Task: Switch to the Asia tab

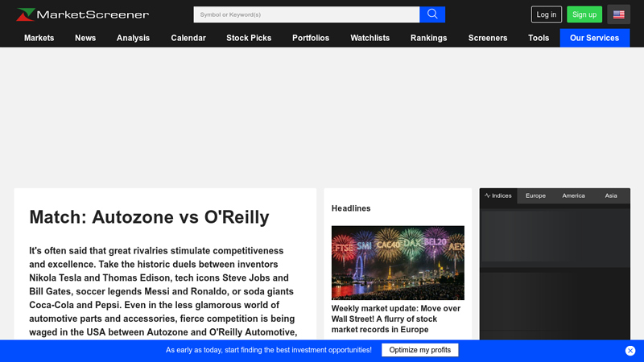Action: tap(611, 195)
